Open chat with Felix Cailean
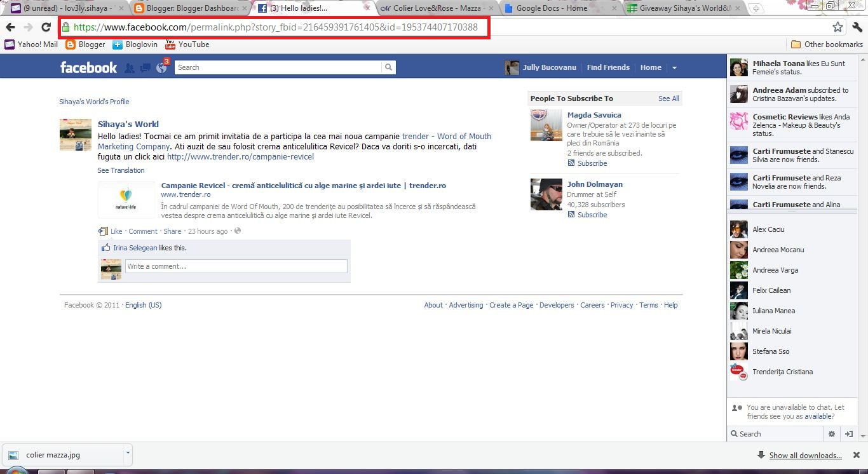The height and width of the screenshot is (474, 868). pyautogui.click(x=790, y=290)
